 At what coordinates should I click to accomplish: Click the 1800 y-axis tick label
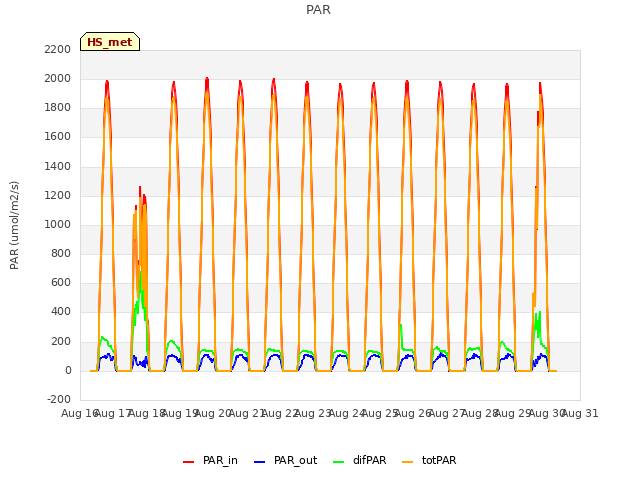pyautogui.click(x=58, y=107)
